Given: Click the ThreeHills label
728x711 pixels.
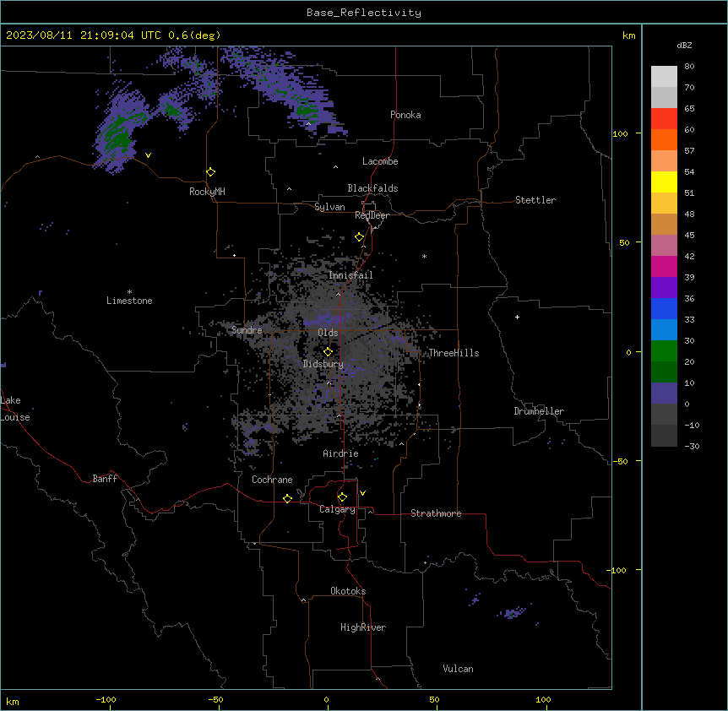Looking at the screenshot, I should [454, 353].
